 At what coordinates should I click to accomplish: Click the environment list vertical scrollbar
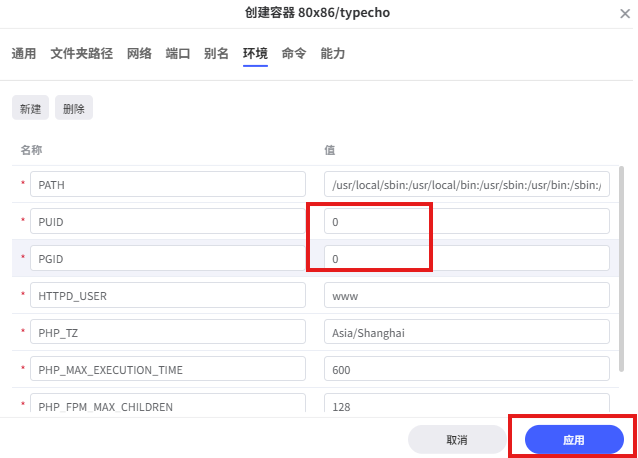(x=622, y=270)
